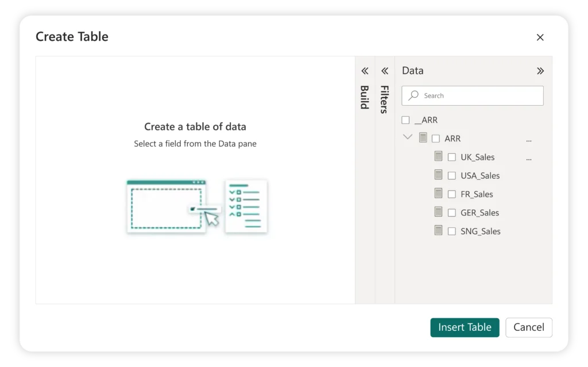Click Cancel to dismiss the dialog
The image size is (588, 367).
tap(528, 327)
